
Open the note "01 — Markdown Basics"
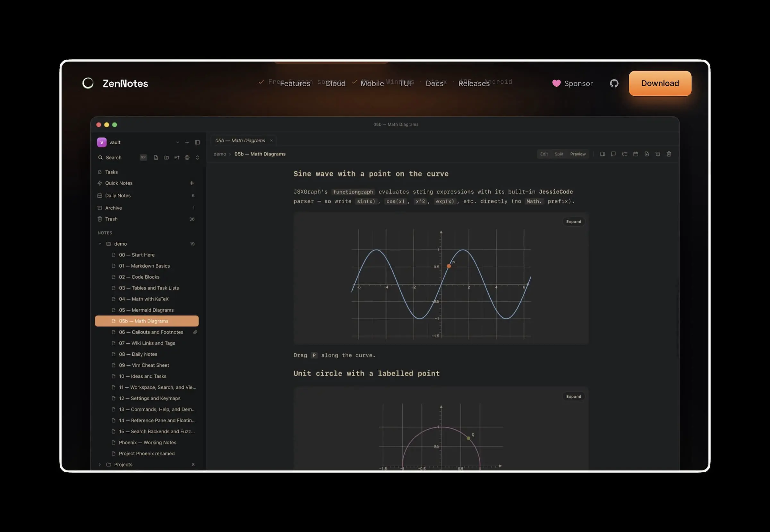point(147,266)
